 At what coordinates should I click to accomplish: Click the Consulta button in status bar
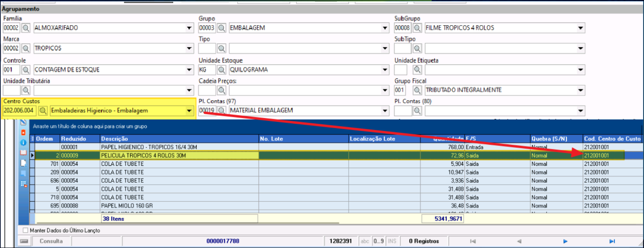coord(51,241)
